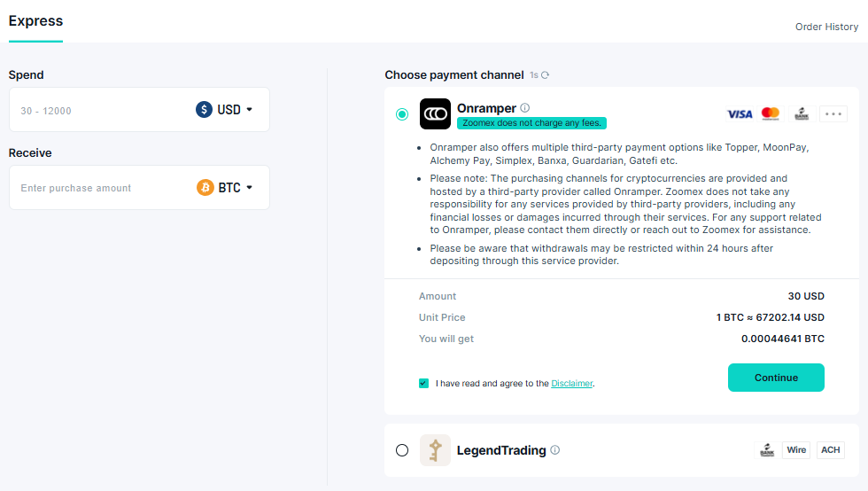Image resolution: width=868 pixels, height=491 pixels.
Task: Select the LegendTrading radio button
Action: 402,450
